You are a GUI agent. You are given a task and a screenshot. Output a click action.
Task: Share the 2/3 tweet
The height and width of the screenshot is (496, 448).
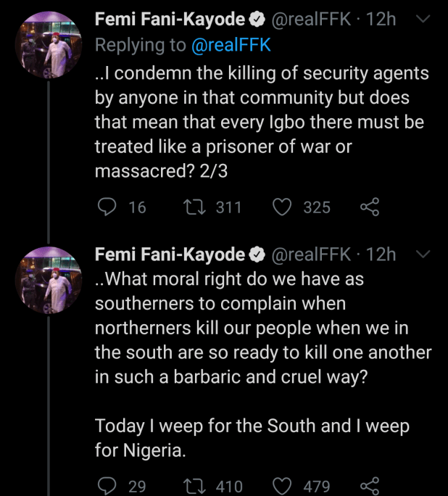(x=369, y=207)
